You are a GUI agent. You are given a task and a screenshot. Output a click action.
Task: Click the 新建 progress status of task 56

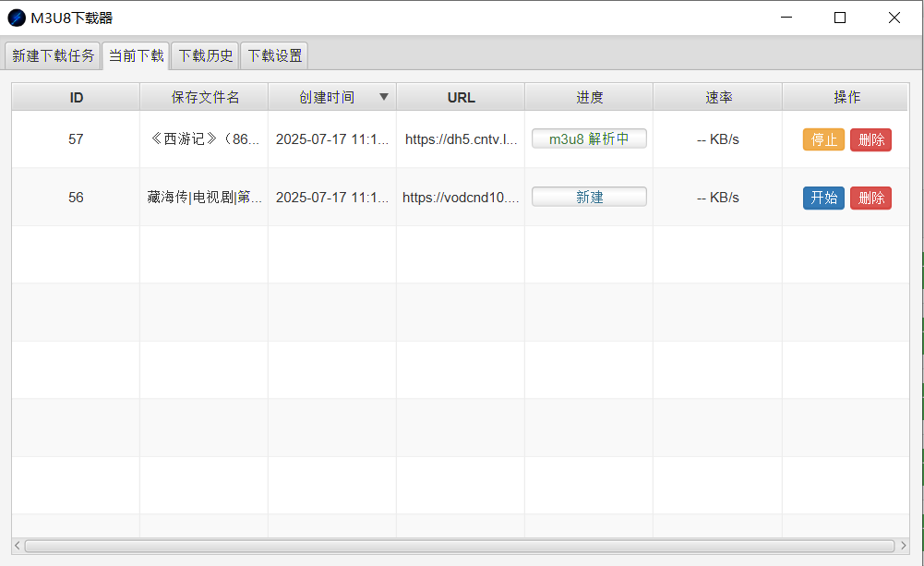[x=589, y=197]
